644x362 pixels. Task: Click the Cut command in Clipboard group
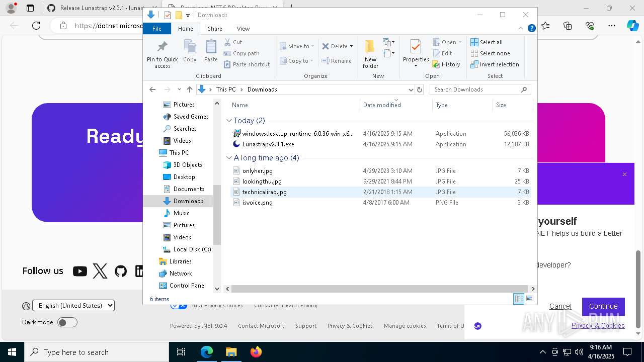point(233,42)
